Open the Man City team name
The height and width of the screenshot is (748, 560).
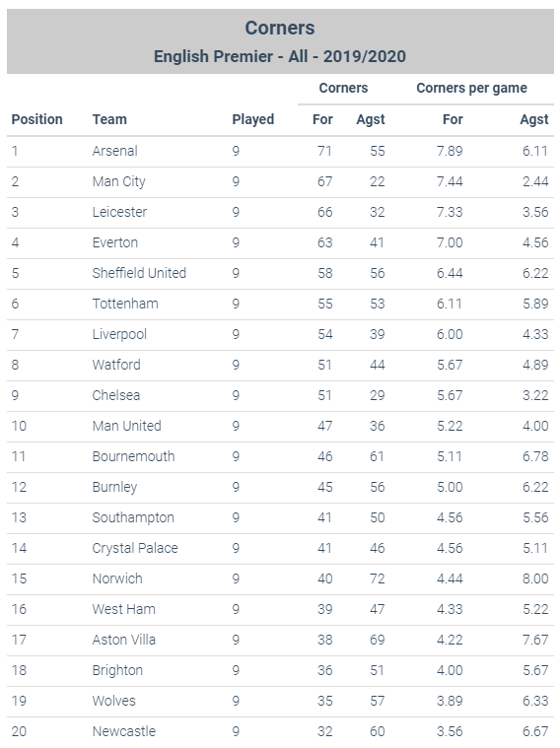[119, 181]
